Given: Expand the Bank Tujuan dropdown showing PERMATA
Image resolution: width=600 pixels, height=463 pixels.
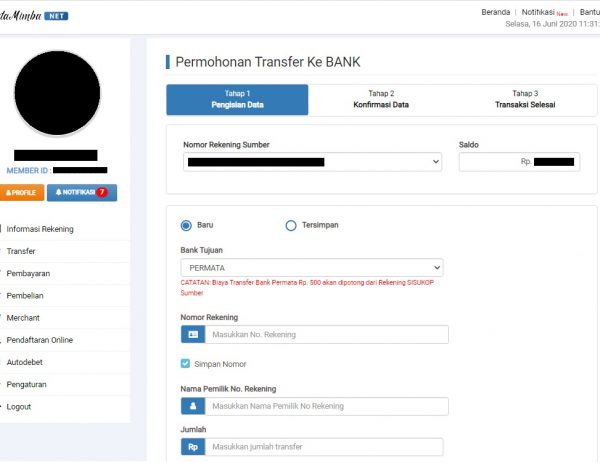Looking at the screenshot, I should (313, 268).
